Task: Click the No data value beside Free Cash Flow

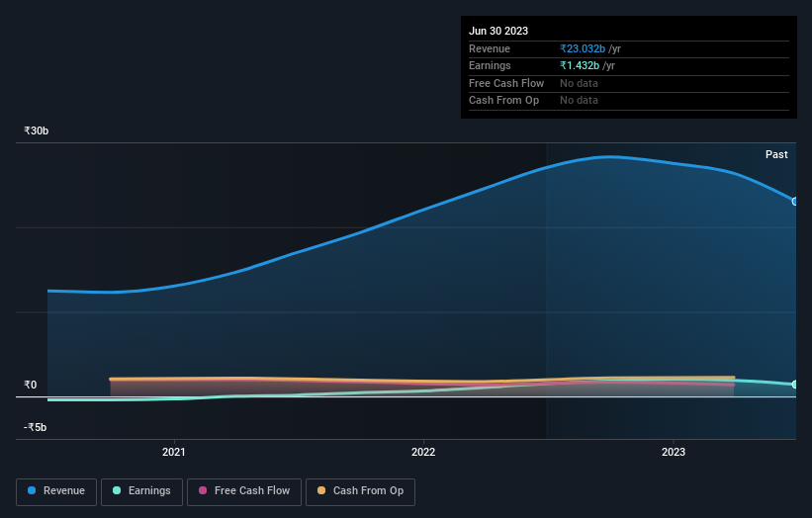Action: (579, 83)
